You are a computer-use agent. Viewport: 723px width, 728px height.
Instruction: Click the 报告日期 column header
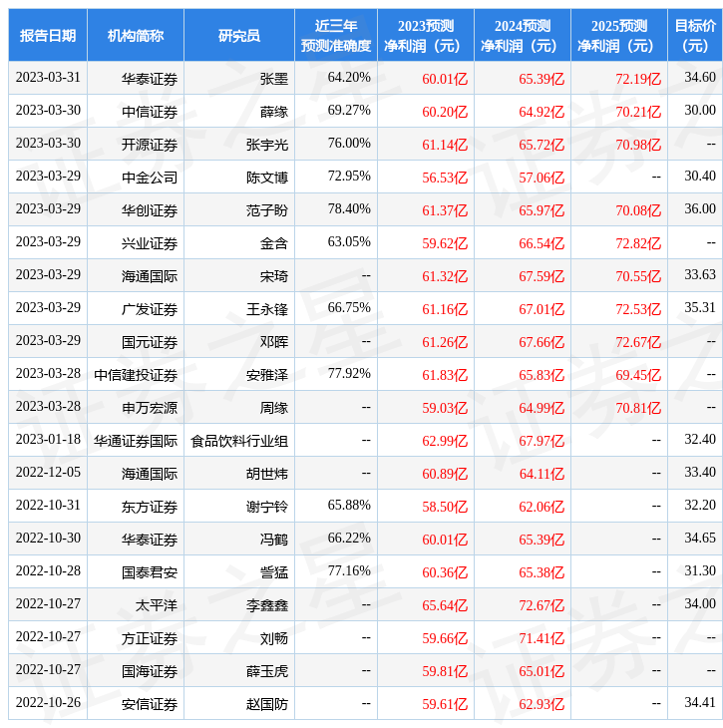tap(48, 35)
